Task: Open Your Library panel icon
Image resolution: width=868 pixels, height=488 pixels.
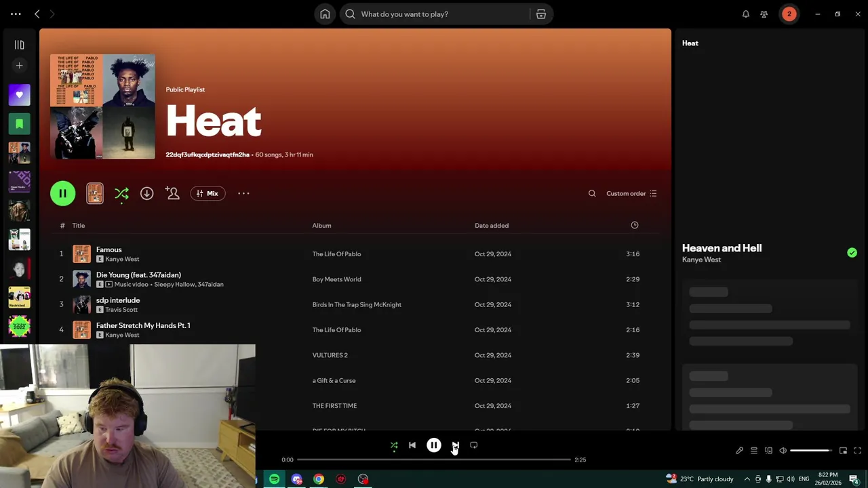Action: [19, 45]
